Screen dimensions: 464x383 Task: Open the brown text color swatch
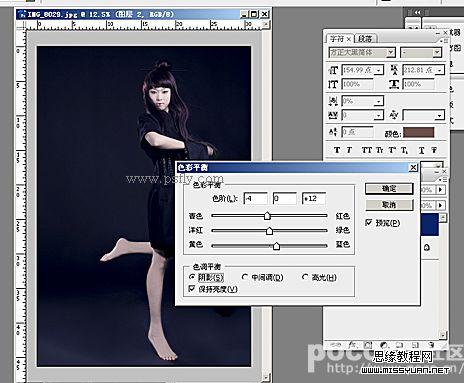click(x=419, y=132)
